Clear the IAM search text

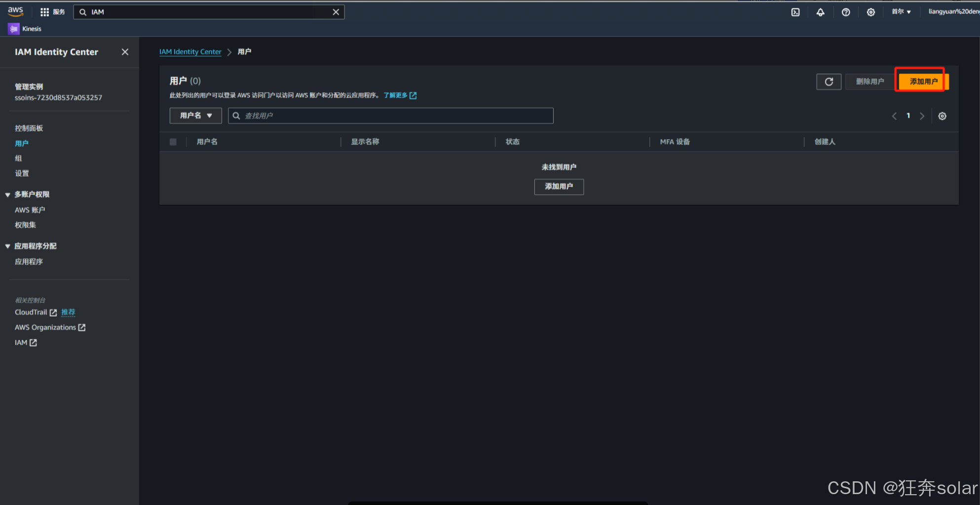tap(336, 12)
